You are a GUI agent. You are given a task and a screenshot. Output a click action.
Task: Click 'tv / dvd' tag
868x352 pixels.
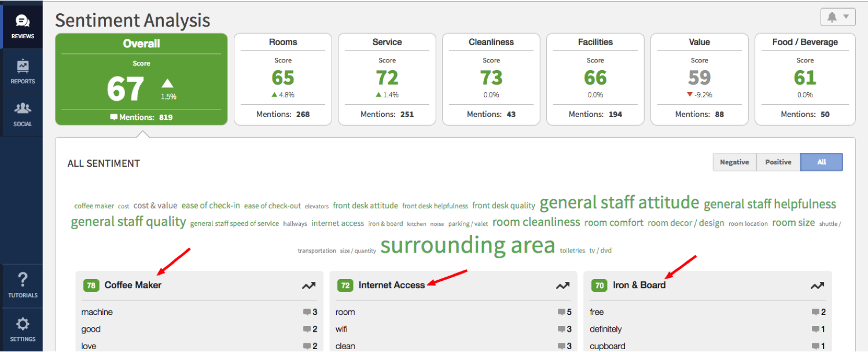[601, 251]
